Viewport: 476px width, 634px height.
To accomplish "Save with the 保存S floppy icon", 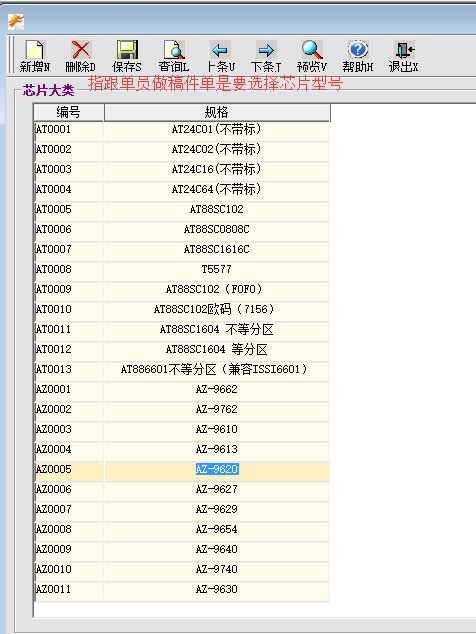I will (127, 50).
